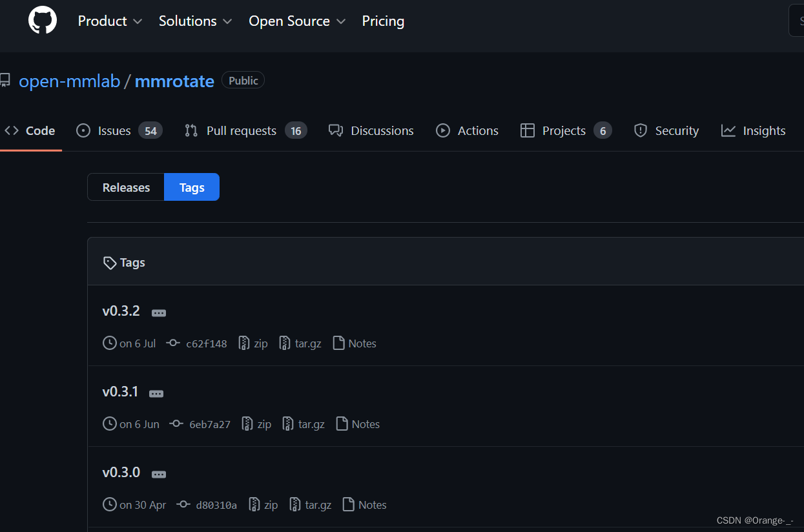The image size is (804, 532).
Task: Open the Security tab
Action: (x=666, y=131)
